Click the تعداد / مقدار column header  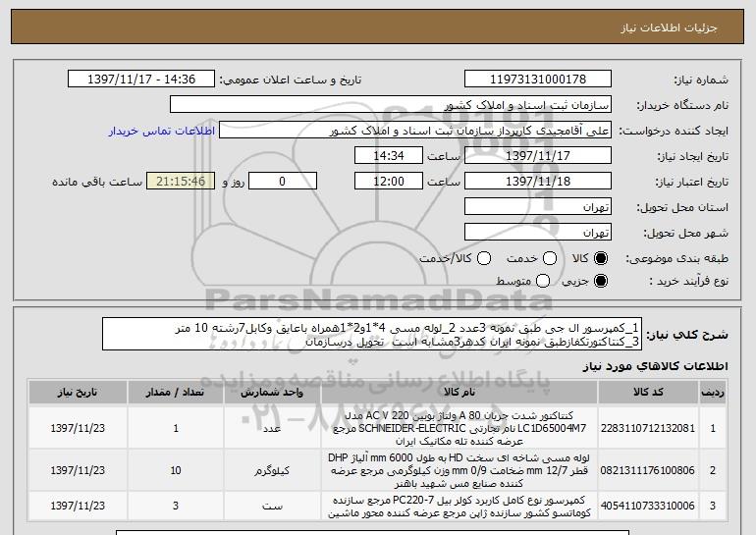tap(176, 393)
